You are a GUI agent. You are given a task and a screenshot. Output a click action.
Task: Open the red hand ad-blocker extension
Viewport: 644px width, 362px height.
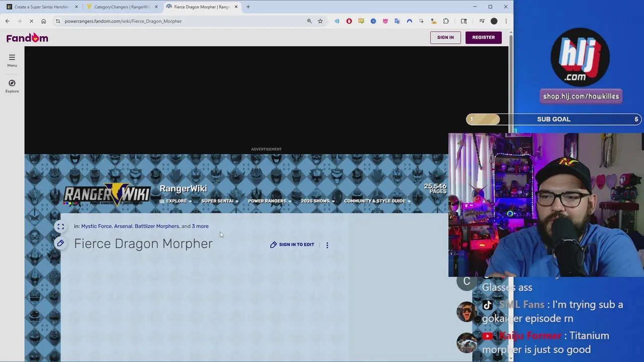point(349,21)
